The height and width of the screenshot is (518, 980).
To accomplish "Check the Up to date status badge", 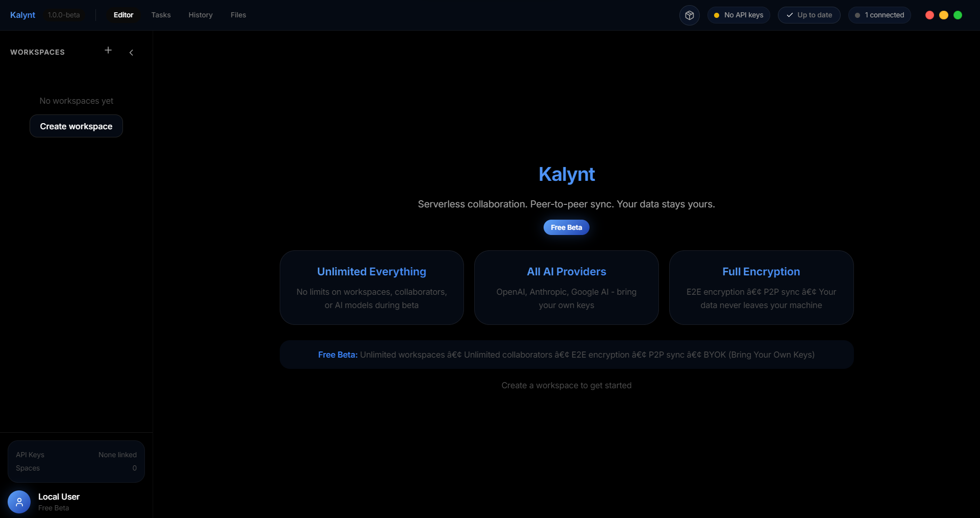I will click(x=809, y=15).
